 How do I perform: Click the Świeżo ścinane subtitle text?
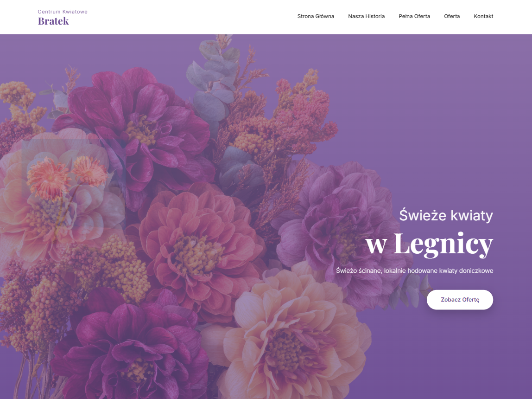(414, 270)
